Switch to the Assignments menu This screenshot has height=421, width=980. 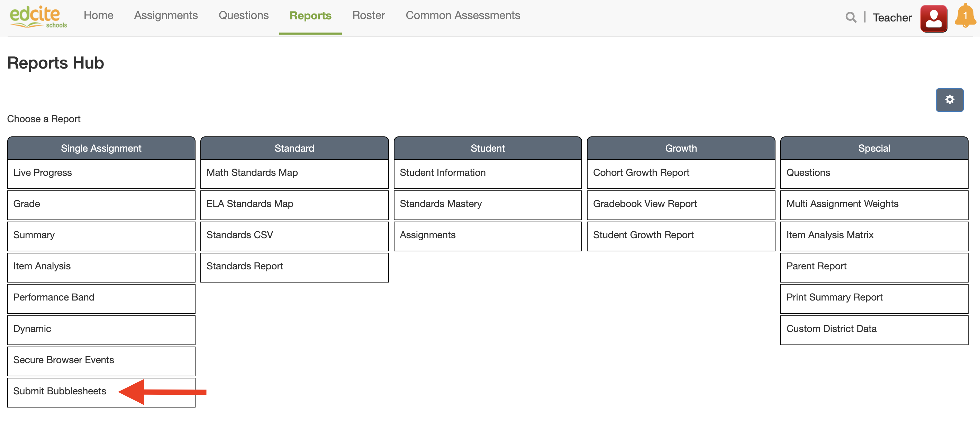(x=166, y=15)
